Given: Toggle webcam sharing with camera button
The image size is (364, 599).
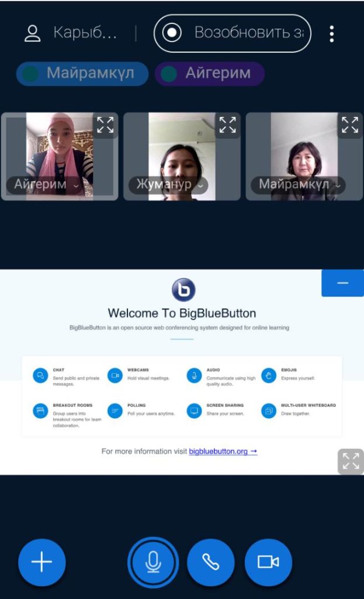Looking at the screenshot, I should point(268,562).
